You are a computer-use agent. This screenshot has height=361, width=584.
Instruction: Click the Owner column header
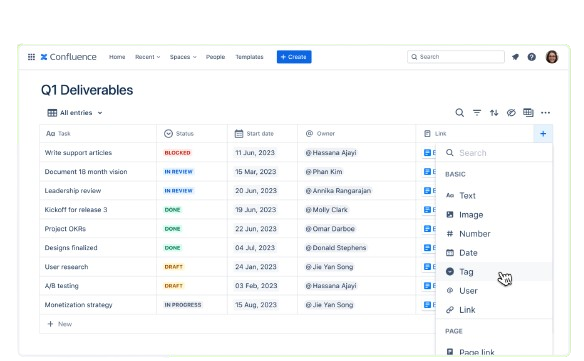coord(356,134)
